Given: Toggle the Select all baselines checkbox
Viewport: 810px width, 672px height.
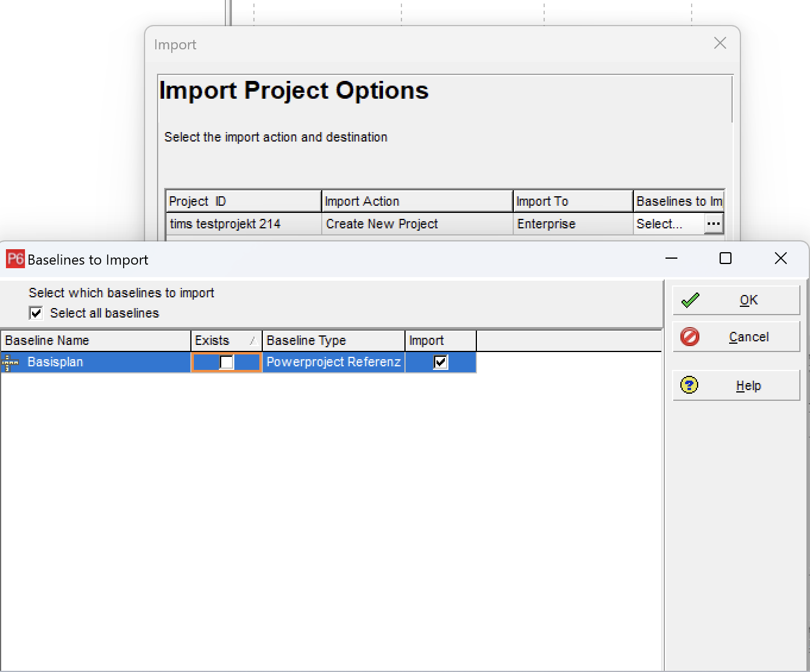Looking at the screenshot, I should [x=36, y=313].
